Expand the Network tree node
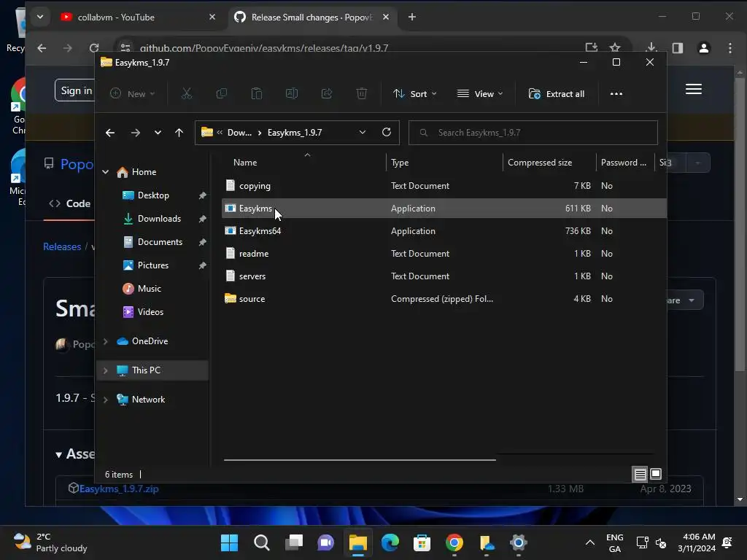This screenshot has height=560, width=747. [105, 400]
